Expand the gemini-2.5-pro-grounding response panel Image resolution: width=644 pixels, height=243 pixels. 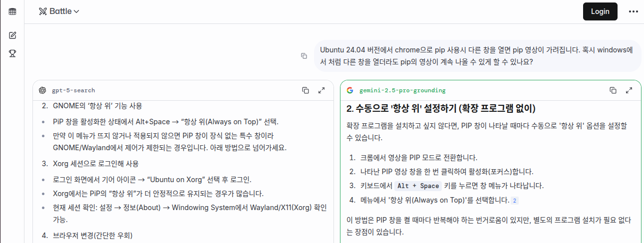pyautogui.click(x=629, y=90)
